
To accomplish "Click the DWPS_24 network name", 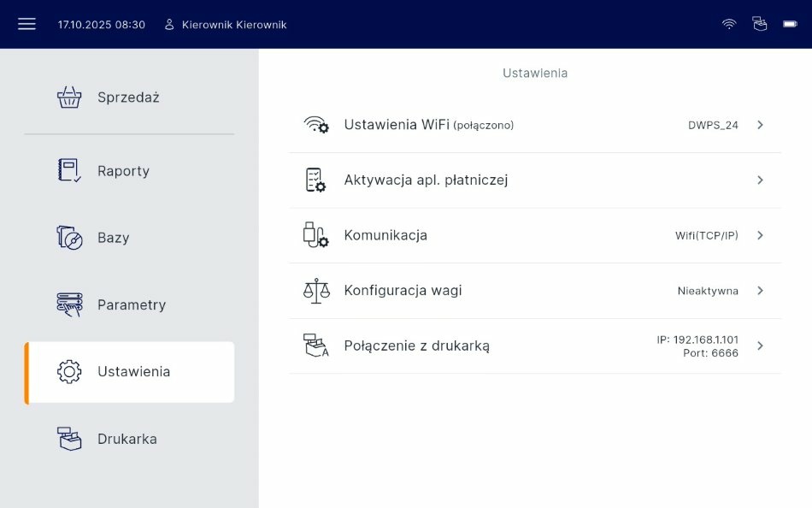I will (713, 125).
